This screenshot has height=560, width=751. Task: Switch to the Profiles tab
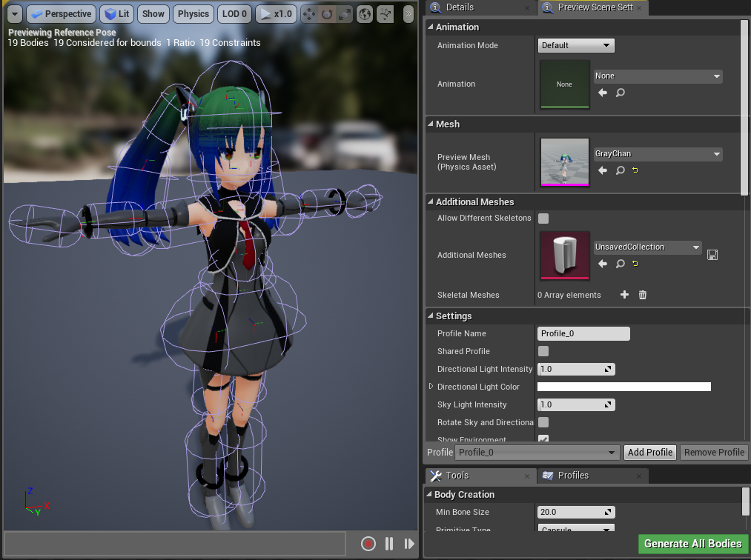point(573,476)
